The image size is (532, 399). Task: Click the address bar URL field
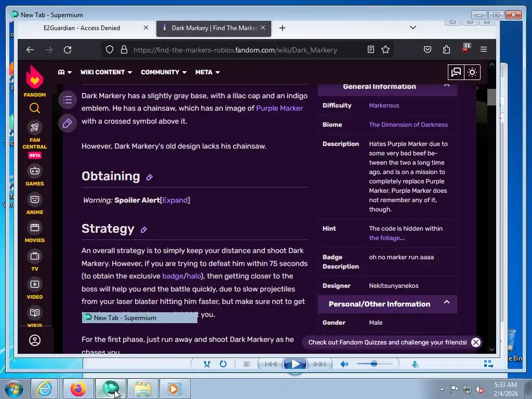coord(235,50)
